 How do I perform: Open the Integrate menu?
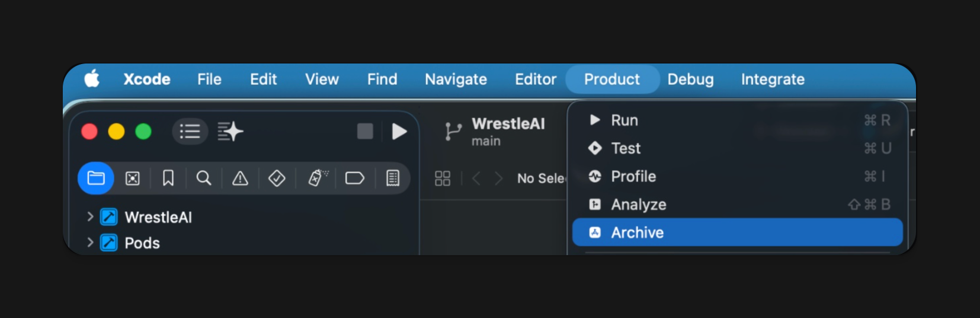773,79
